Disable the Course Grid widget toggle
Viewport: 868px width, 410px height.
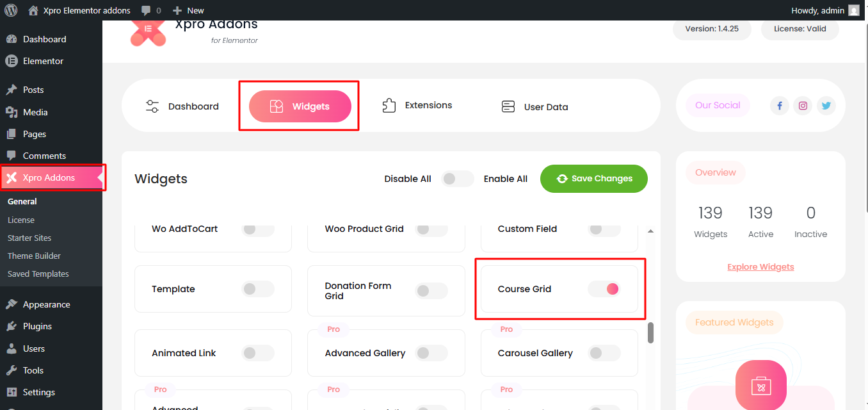click(604, 289)
